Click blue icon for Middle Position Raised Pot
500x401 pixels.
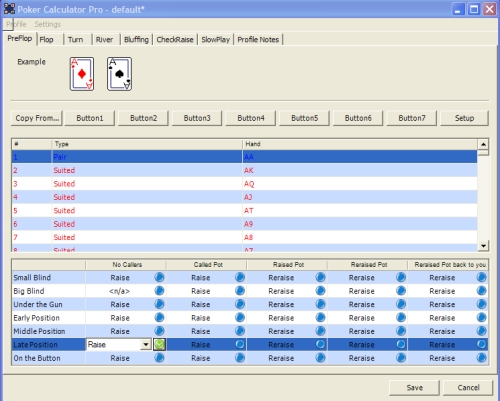coord(320,331)
